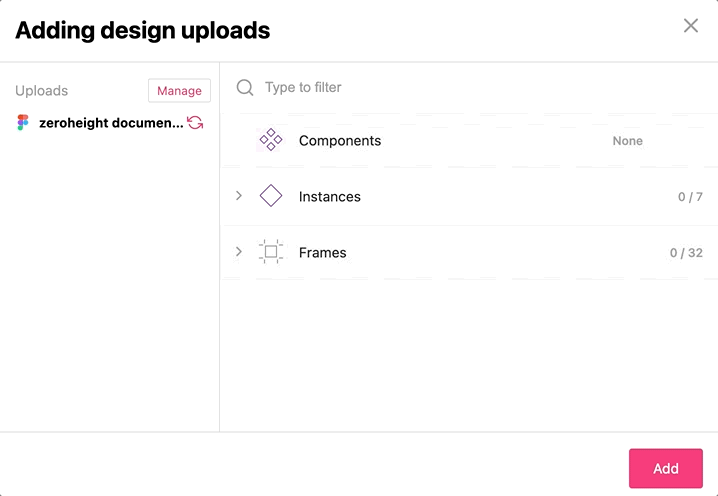Click the Frames 0 / 32 count
Viewport: 718px width, 496px height.
point(686,253)
